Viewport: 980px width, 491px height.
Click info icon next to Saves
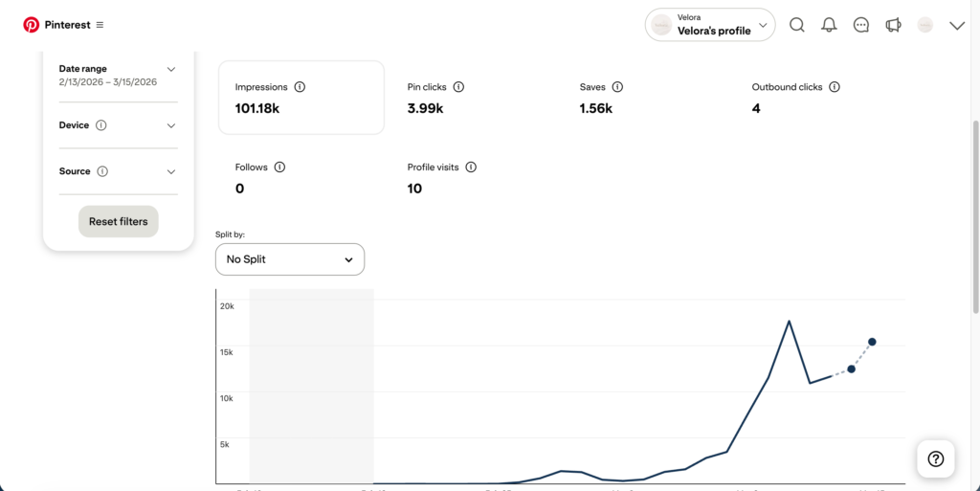coord(617,87)
